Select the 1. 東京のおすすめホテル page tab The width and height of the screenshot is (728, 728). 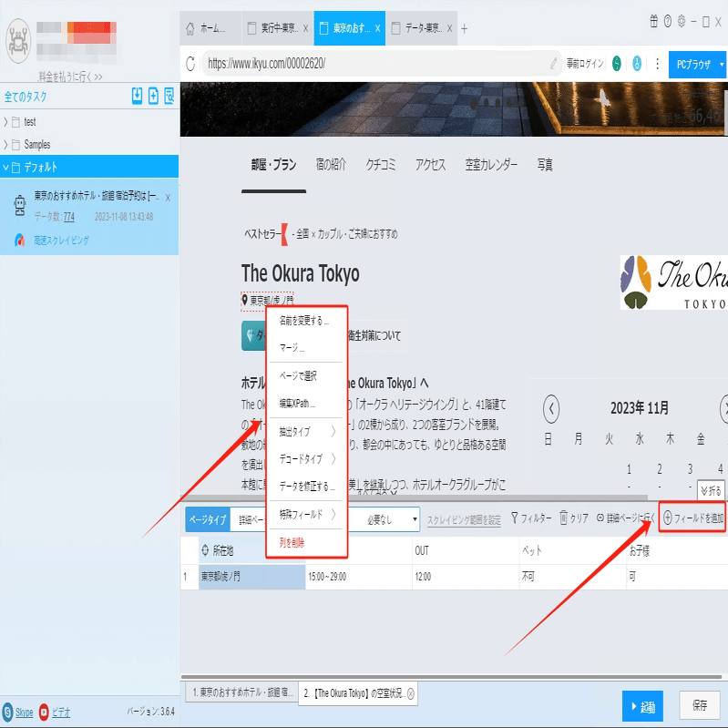[x=243, y=692]
